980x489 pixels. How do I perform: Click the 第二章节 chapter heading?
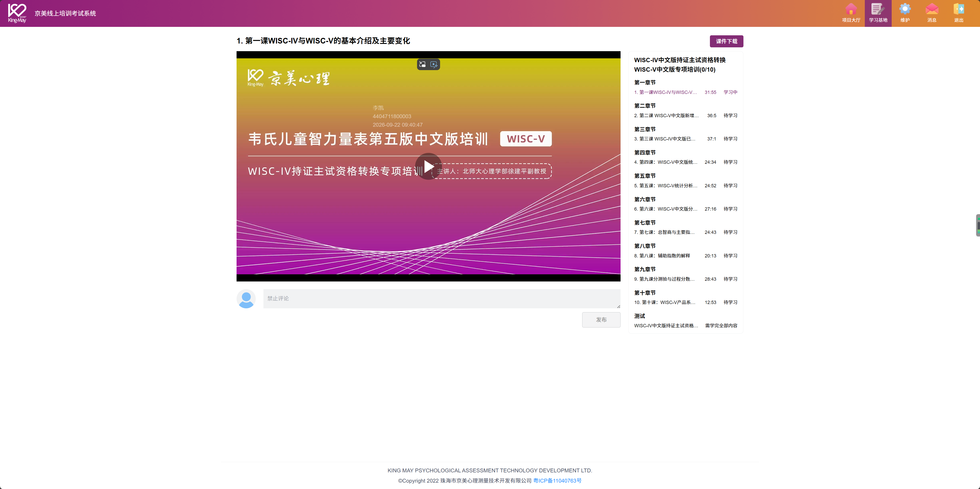645,106
